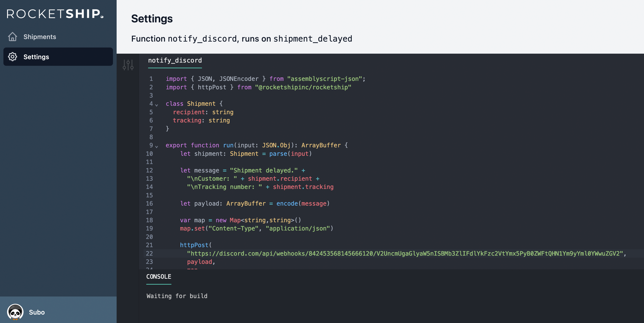Open Settings in the sidebar
Viewport: 644px width, 323px height.
tap(36, 57)
